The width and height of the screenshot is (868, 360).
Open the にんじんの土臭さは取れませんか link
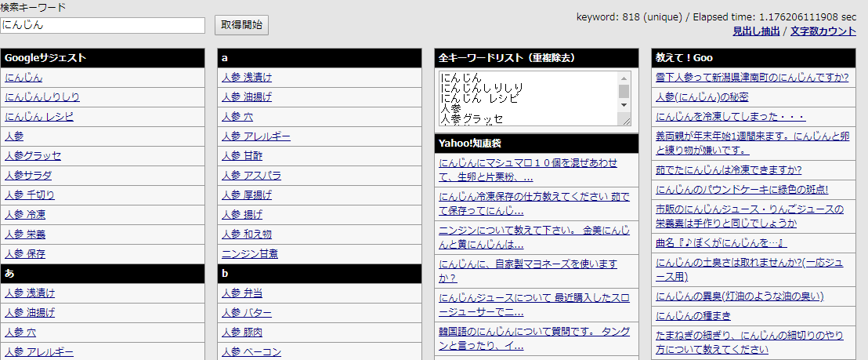749,269
